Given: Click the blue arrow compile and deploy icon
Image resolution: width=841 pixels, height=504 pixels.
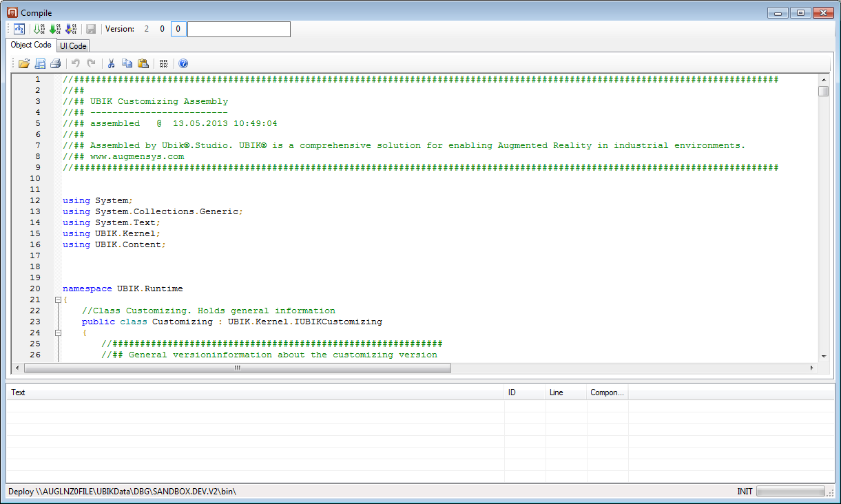Looking at the screenshot, I should tap(71, 29).
